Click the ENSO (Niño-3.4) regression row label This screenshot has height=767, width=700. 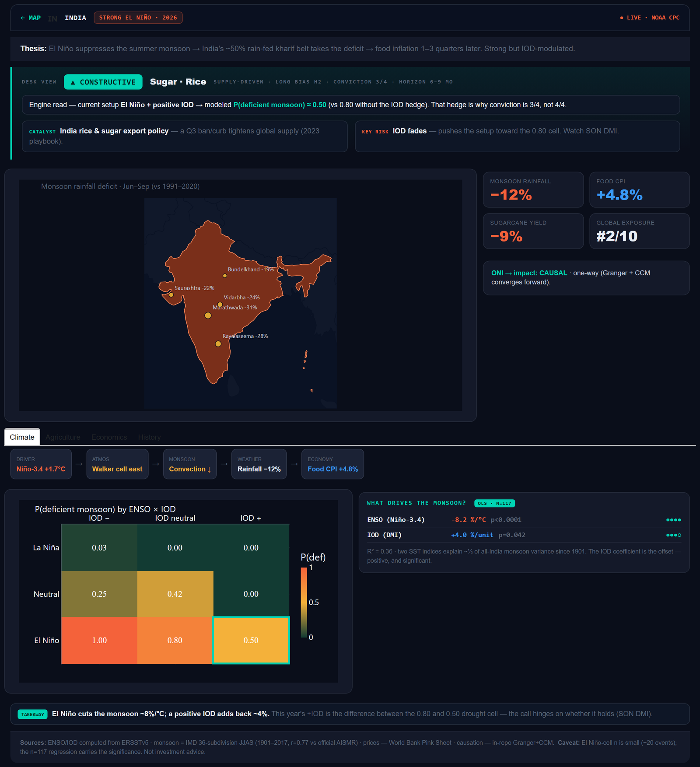pos(396,520)
